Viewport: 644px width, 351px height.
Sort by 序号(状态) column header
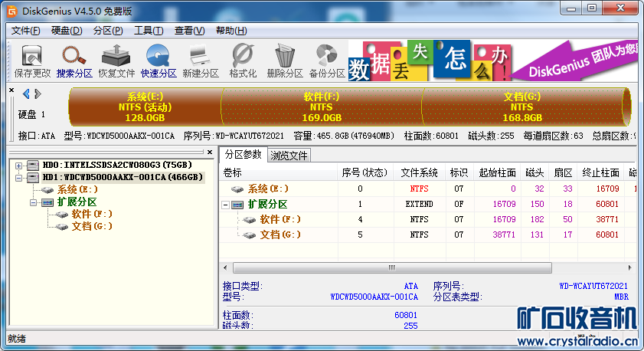(x=365, y=172)
